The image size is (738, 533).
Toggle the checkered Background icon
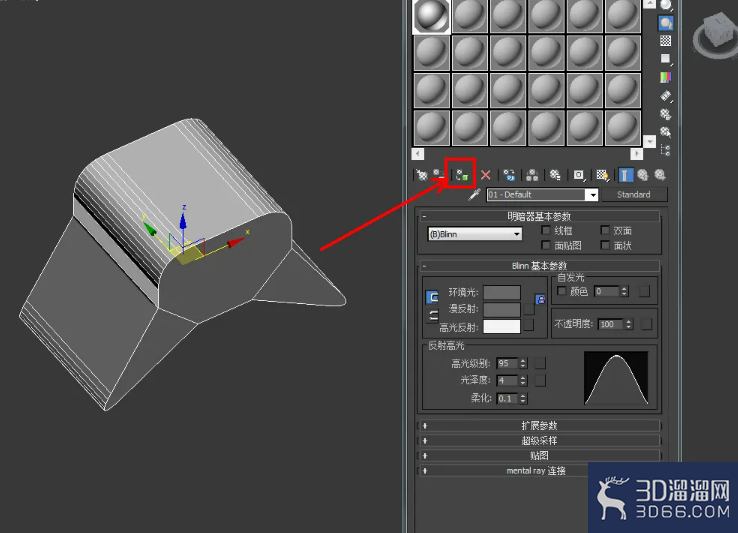666,40
